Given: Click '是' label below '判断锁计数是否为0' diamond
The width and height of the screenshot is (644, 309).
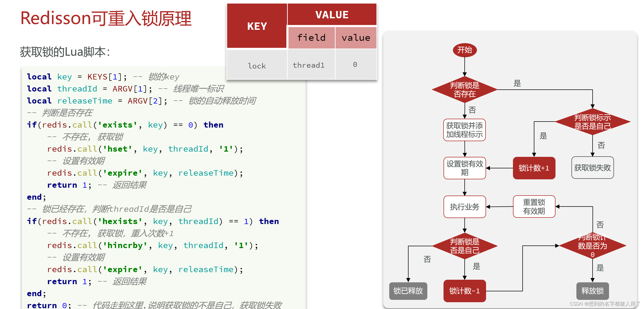Looking at the screenshot, I should (x=600, y=268).
